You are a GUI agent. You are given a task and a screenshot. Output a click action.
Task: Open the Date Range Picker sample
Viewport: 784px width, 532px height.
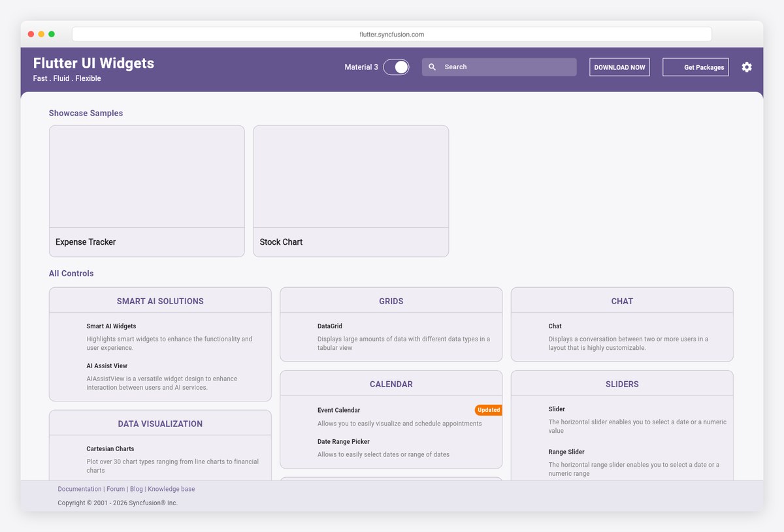pyautogui.click(x=391, y=448)
